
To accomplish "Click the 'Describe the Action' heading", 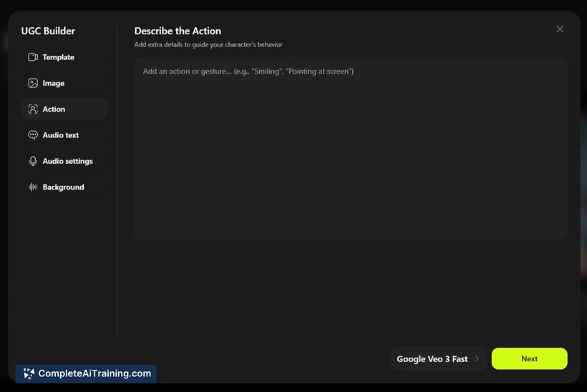I will point(178,31).
